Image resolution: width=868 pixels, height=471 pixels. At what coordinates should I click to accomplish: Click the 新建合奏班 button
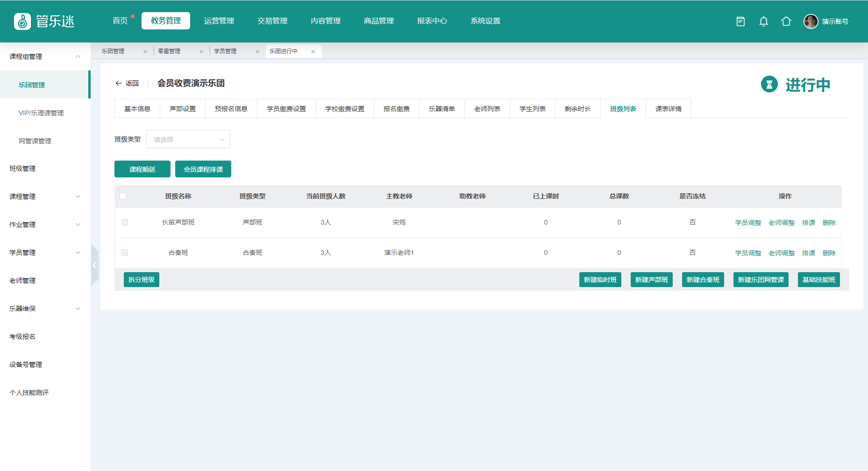703,280
